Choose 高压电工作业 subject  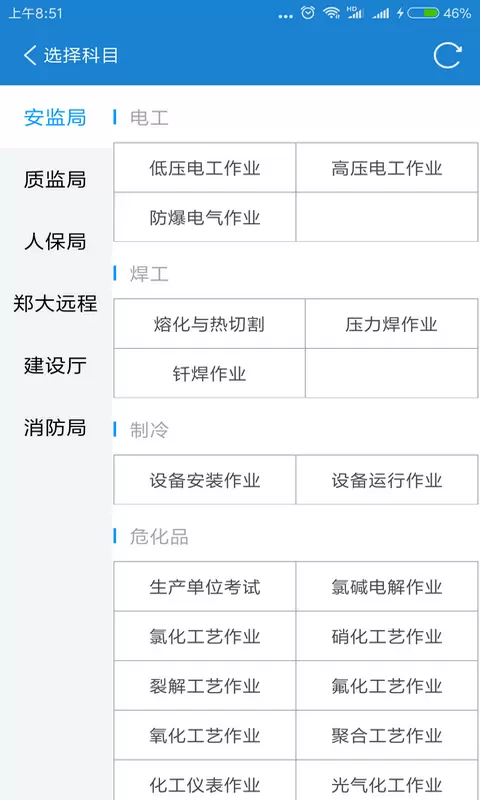click(x=387, y=168)
